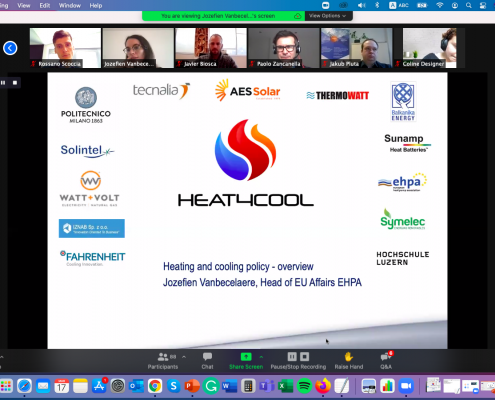Select Jakub Pluta's video thumbnail

pyautogui.click(x=356, y=48)
